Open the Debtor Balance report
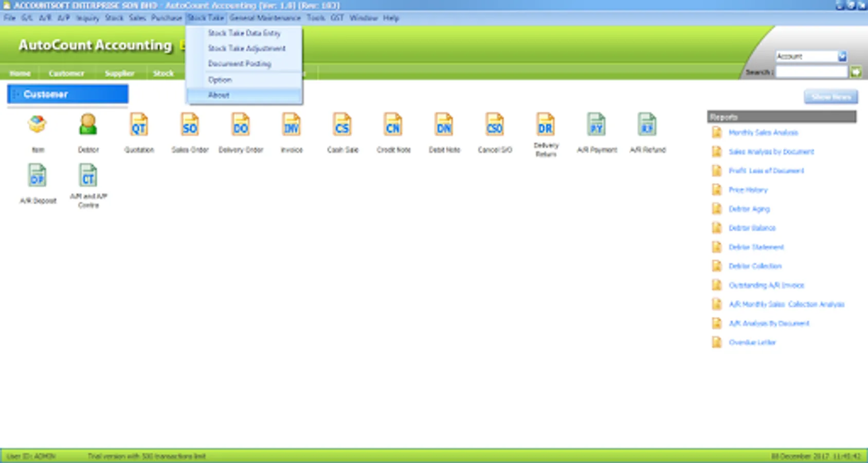This screenshot has height=463, width=868. click(752, 228)
